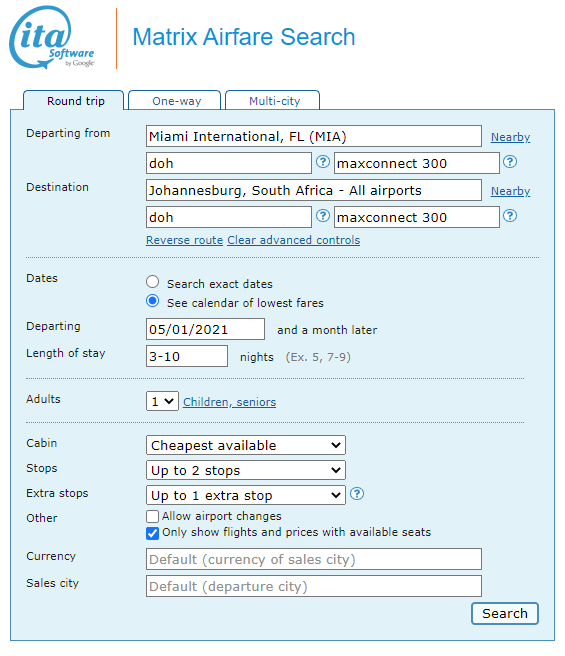Enable Allow airport changes checkbox
Image resolution: width=565 pixels, height=656 pixels.
152,516
